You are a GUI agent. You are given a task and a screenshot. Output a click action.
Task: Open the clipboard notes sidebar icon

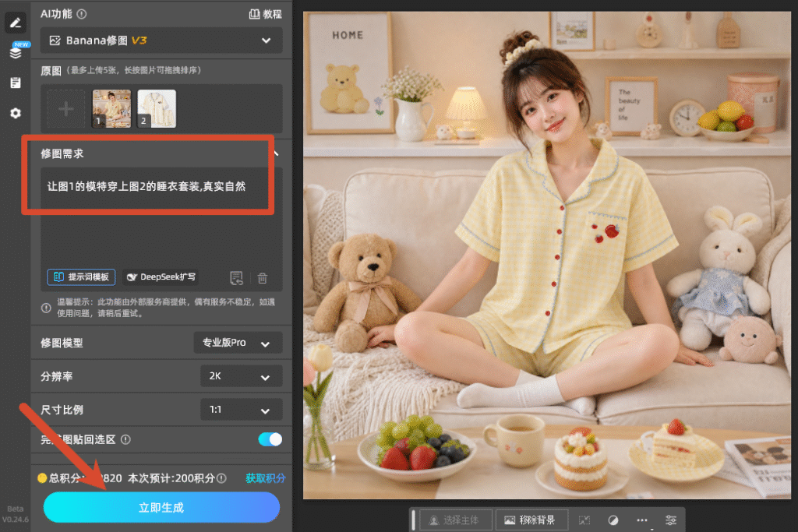click(16, 83)
